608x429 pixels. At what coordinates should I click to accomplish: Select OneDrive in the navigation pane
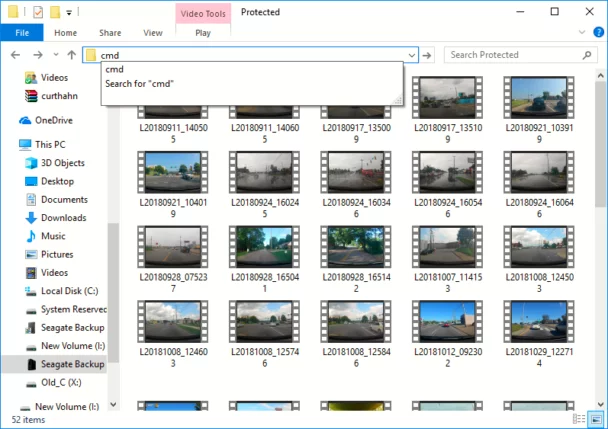click(54, 120)
